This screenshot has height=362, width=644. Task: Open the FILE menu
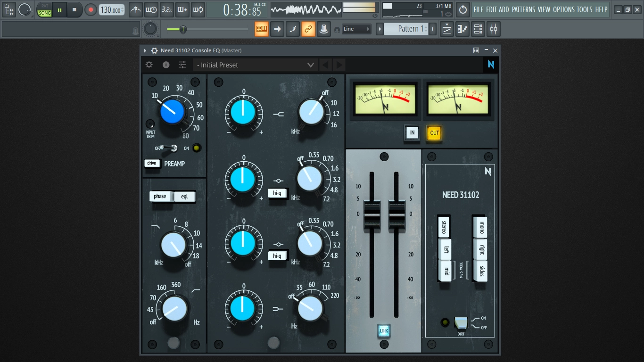point(479,9)
